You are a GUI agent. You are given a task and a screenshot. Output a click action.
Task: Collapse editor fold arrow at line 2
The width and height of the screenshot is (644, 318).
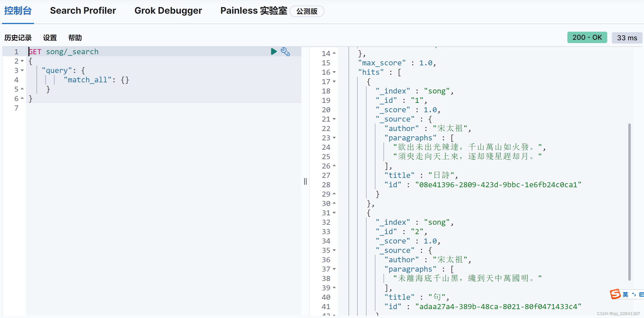pyautogui.click(x=22, y=61)
